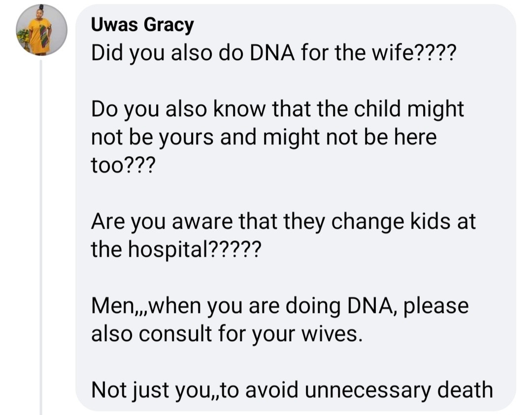Click the word 'yours' in the comment
This screenshot has height=415, width=532.
tap(189, 138)
